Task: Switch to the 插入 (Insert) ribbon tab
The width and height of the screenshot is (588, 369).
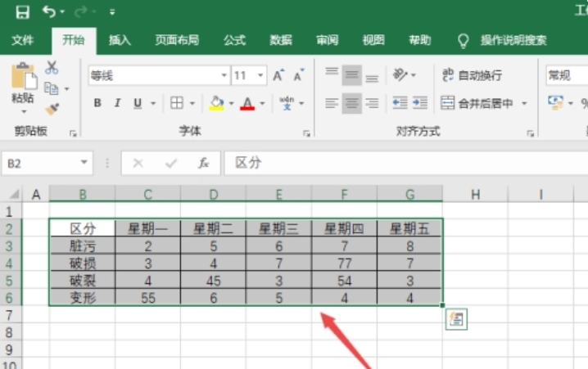Action: point(120,40)
